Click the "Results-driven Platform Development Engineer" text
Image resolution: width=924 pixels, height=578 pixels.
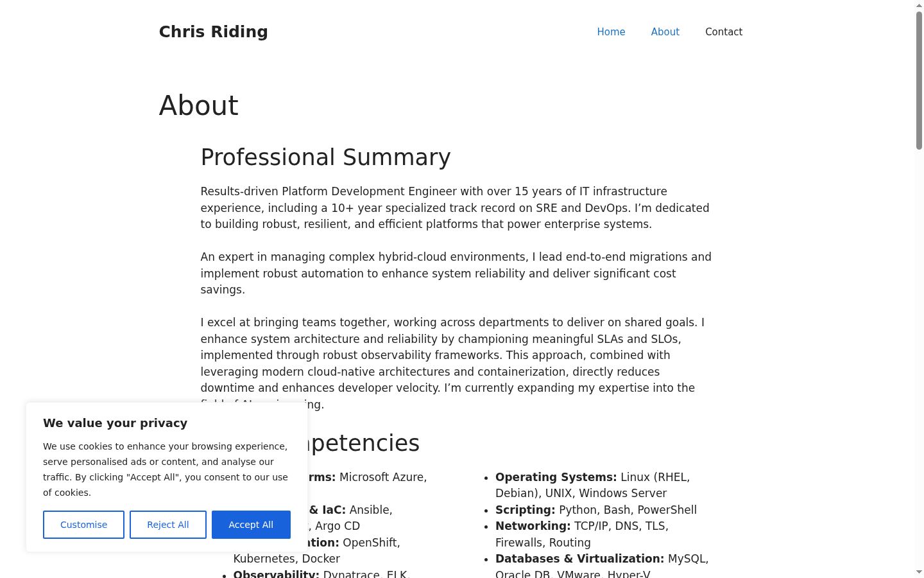[x=329, y=191]
